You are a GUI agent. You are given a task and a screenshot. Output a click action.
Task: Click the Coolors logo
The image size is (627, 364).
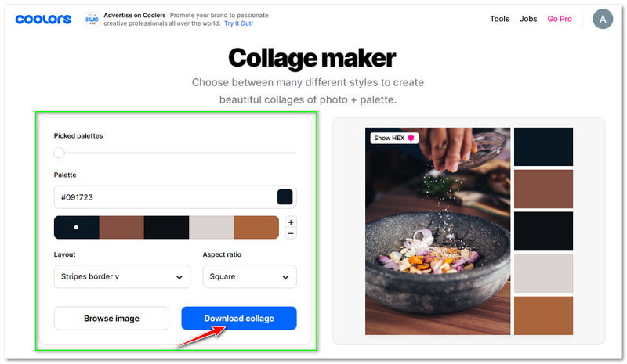(x=43, y=19)
